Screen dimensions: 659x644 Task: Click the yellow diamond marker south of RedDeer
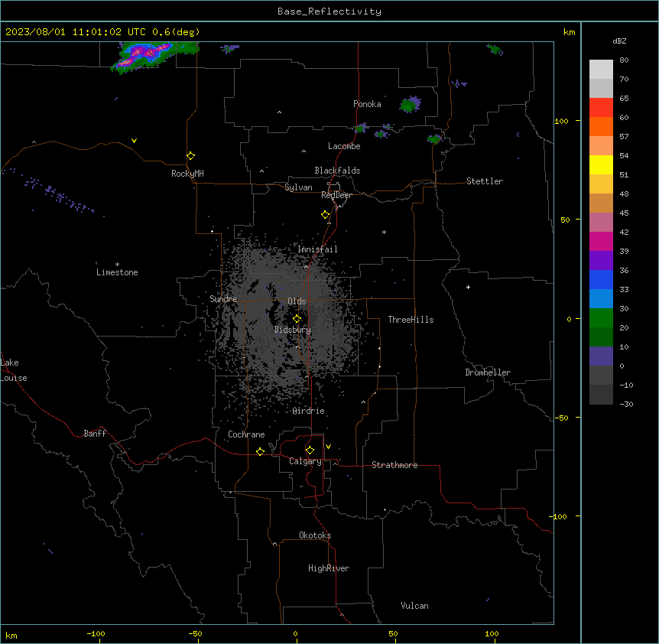pyautogui.click(x=326, y=215)
